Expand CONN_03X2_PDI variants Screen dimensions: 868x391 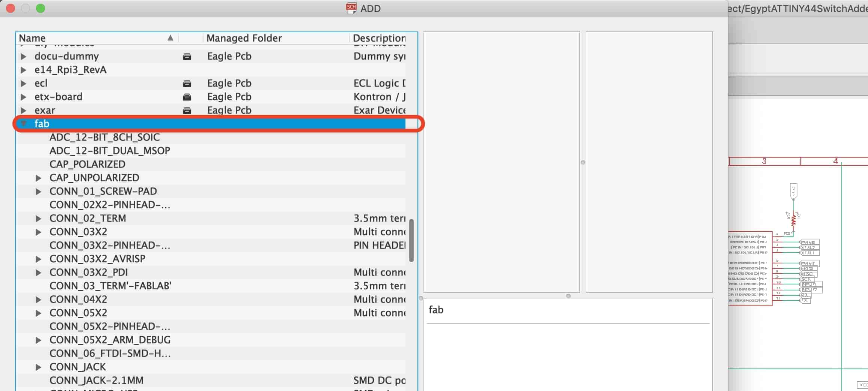38,272
